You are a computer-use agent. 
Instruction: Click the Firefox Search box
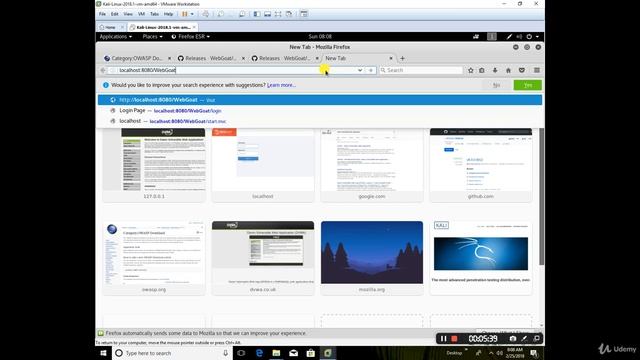(421, 70)
